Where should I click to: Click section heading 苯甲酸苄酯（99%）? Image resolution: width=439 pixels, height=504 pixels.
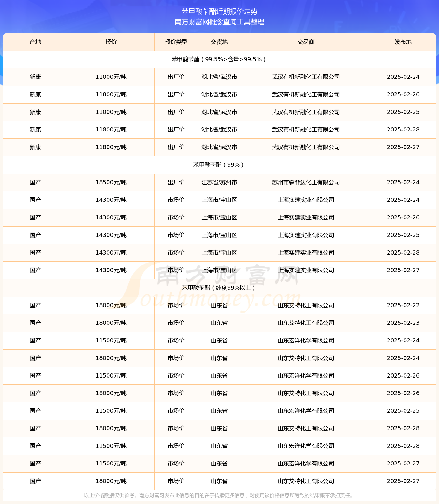tap(219, 165)
